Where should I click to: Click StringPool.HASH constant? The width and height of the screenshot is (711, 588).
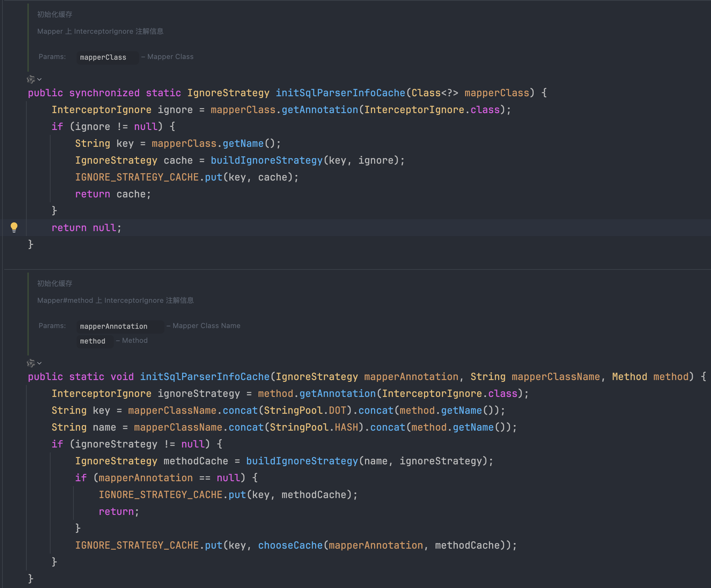pos(346,427)
